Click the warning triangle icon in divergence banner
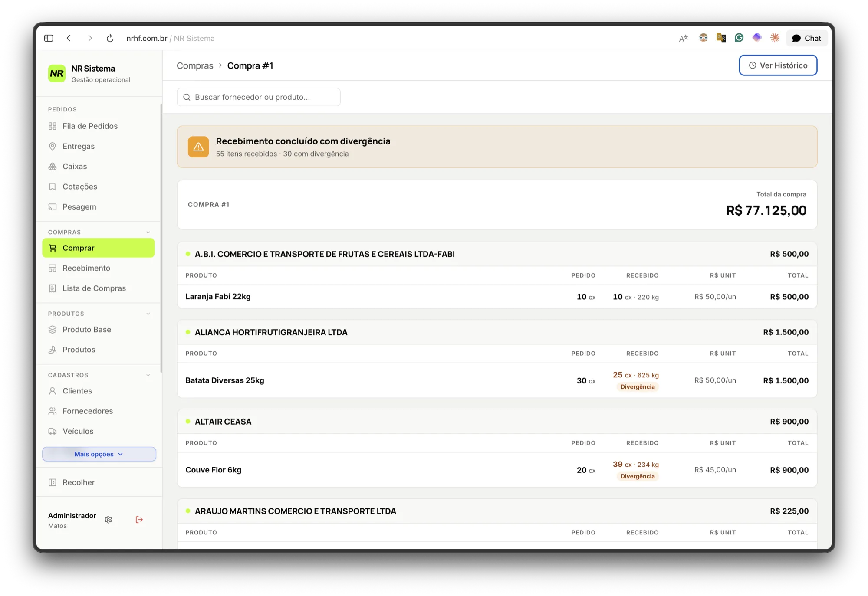The width and height of the screenshot is (868, 596). tap(198, 147)
